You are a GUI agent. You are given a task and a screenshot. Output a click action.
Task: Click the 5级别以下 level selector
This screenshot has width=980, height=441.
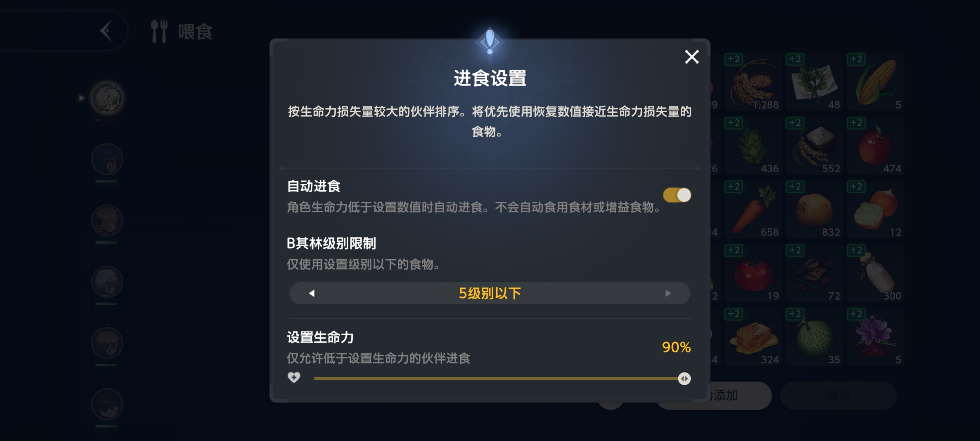pos(490,293)
